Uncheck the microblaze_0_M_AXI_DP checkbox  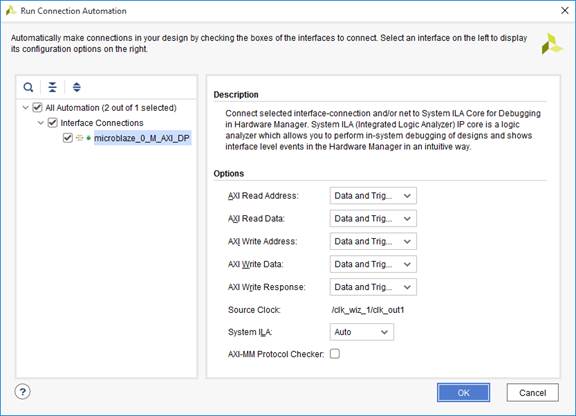[68, 138]
